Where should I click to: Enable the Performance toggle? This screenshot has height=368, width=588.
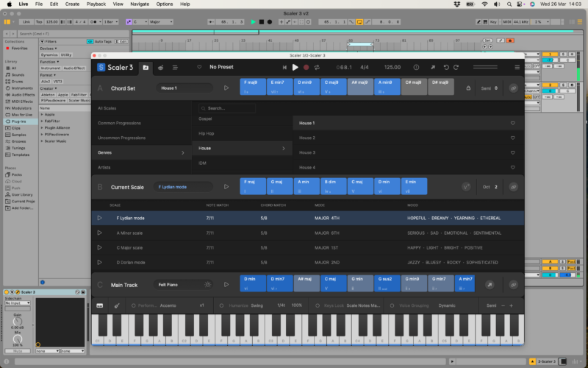(133, 305)
